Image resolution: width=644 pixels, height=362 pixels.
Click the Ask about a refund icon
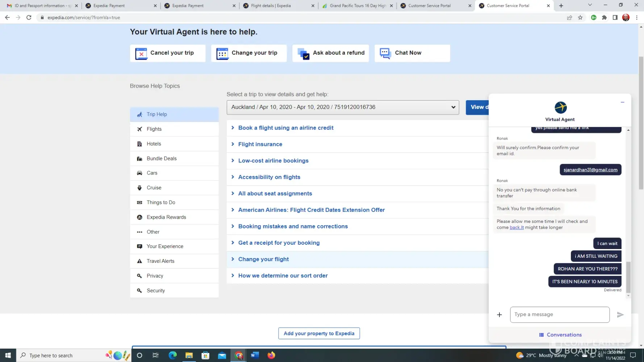[x=303, y=53]
